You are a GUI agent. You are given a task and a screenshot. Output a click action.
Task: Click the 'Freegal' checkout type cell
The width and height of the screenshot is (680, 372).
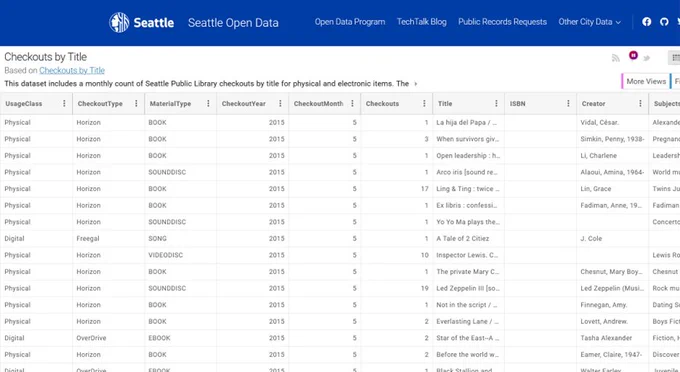point(108,238)
